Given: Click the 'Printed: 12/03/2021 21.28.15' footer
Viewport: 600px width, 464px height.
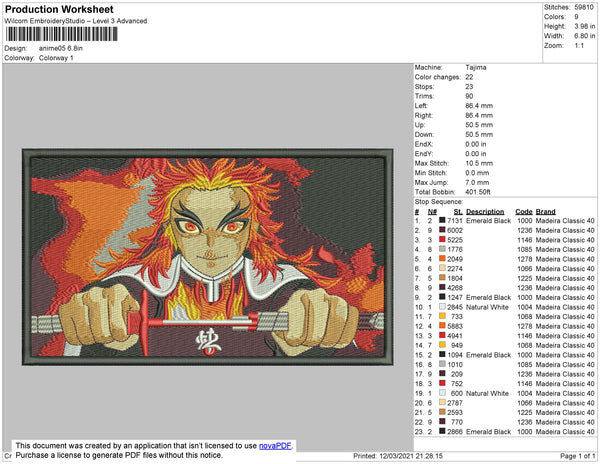Looking at the screenshot, I should pyautogui.click(x=398, y=456).
